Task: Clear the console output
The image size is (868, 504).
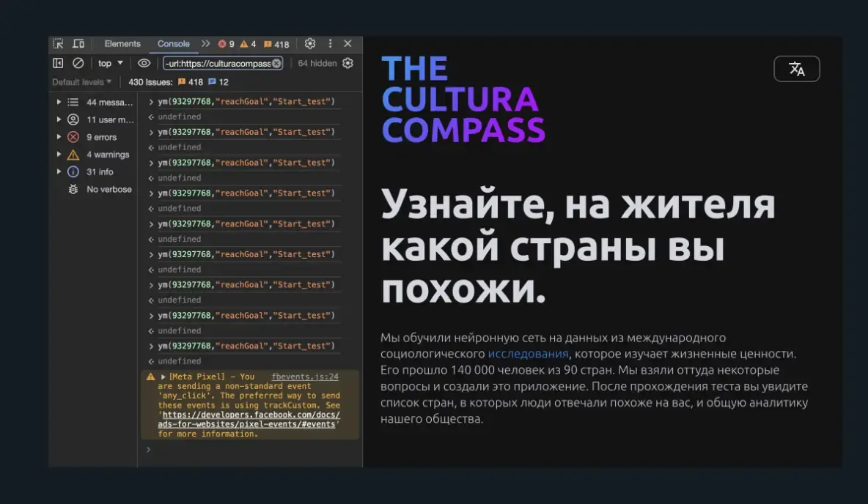Action: (x=77, y=63)
